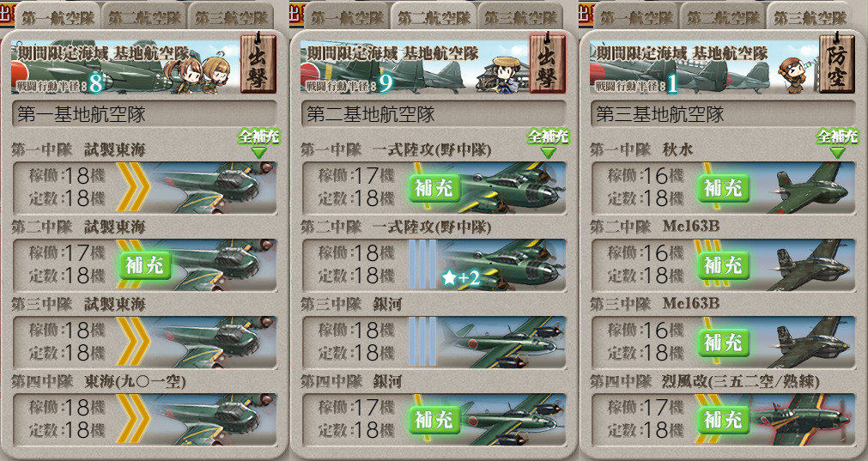
Task: Select the 秋水 interceptor plane image
Action: 807,188
